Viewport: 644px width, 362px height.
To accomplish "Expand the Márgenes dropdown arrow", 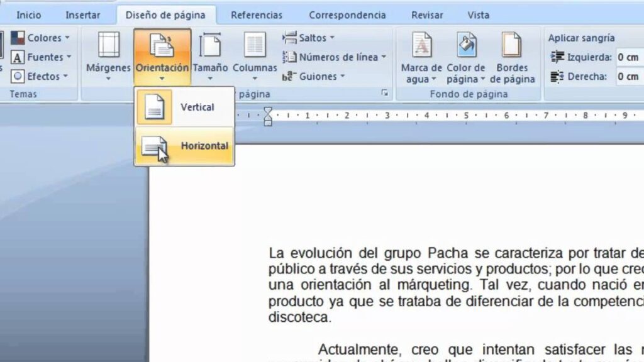I will click(108, 79).
